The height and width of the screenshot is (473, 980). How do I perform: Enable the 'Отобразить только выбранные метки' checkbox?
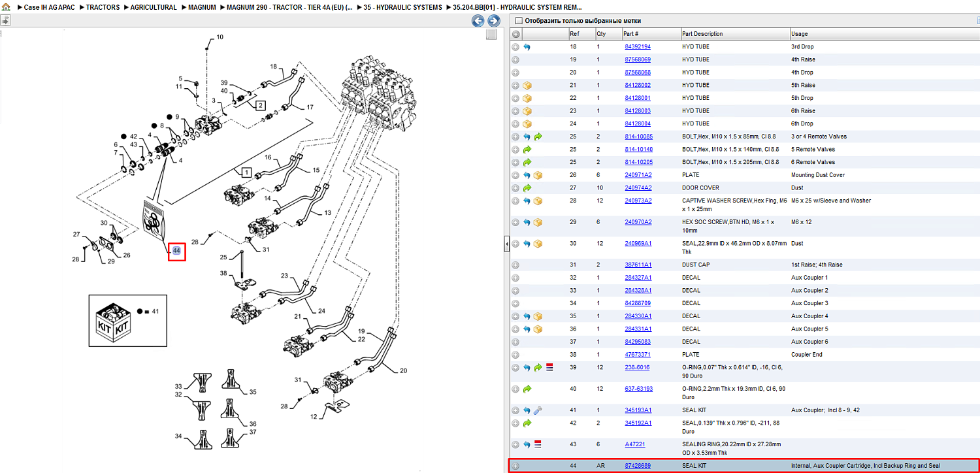coord(519,21)
